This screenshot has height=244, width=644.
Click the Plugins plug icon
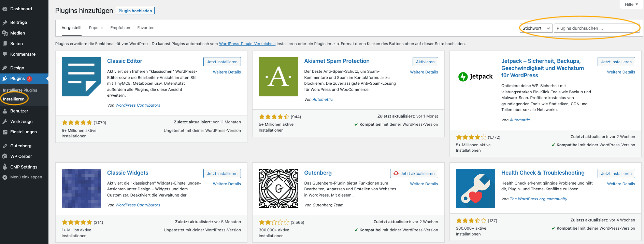(x=5, y=79)
